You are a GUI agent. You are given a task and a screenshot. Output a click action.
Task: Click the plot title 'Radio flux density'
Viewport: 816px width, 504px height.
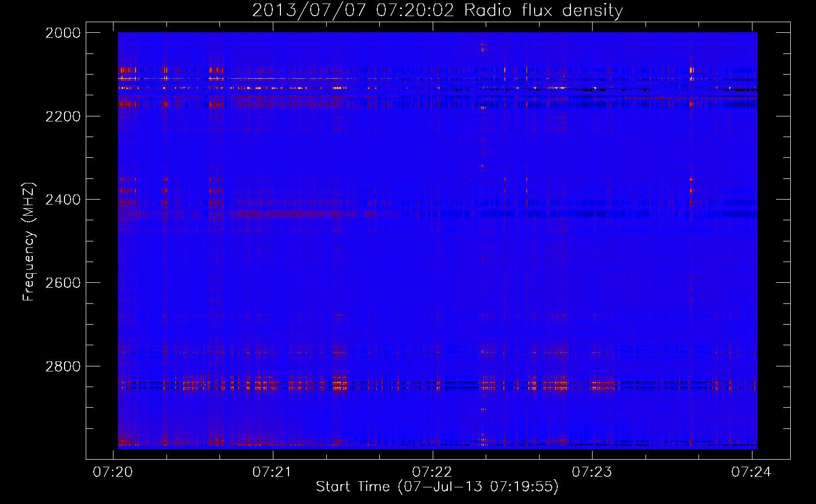click(543, 11)
